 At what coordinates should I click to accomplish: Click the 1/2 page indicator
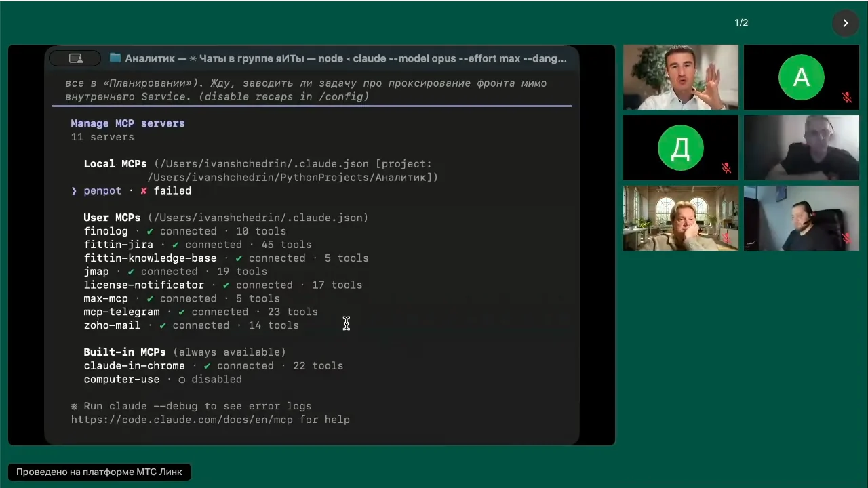pyautogui.click(x=741, y=23)
